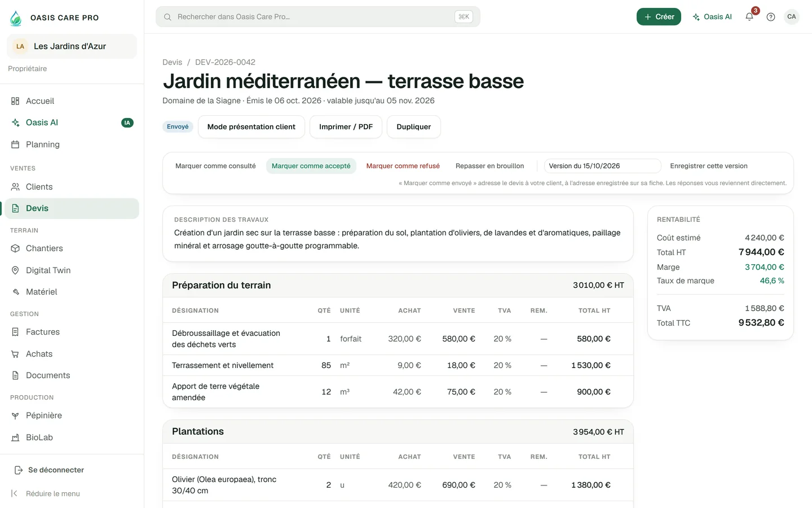Image resolution: width=812 pixels, height=508 pixels.
Task: Select Marquer comme consulté
Action: point(215,166)
